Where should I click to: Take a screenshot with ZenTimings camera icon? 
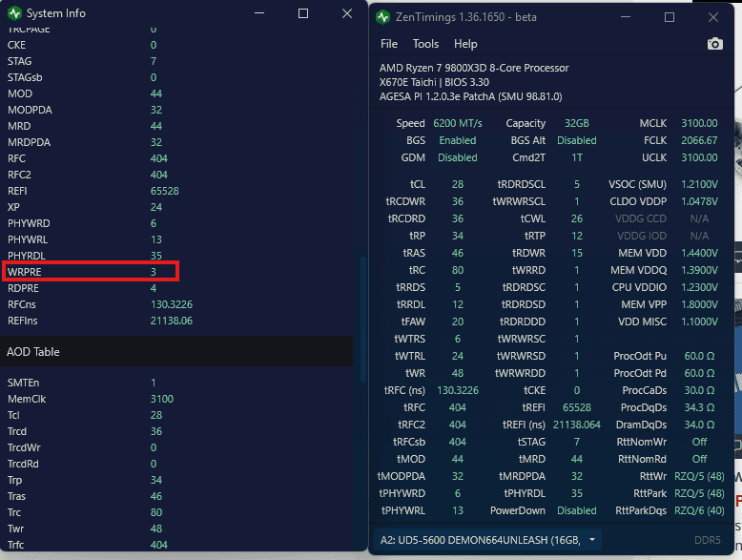tap(714, 44)
